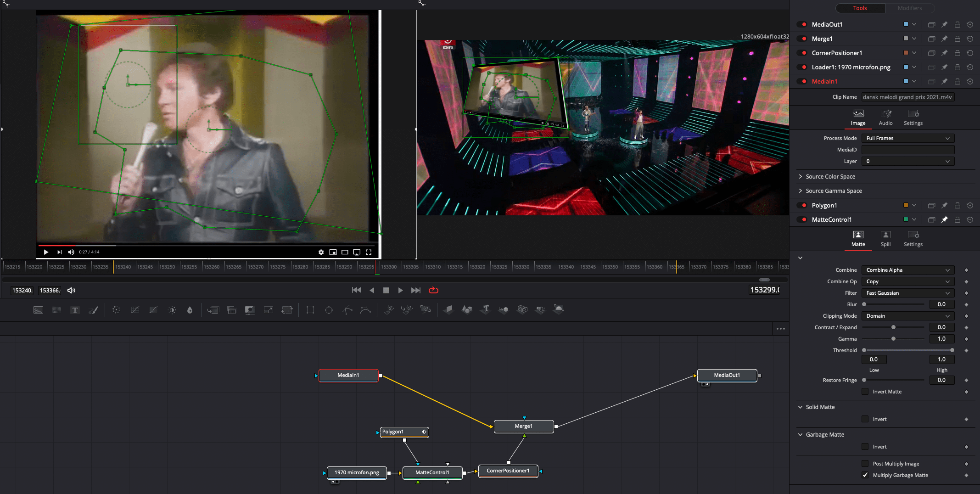Add a Blur node (droplet icon)
980x494 pixels.
coord(190,310)
